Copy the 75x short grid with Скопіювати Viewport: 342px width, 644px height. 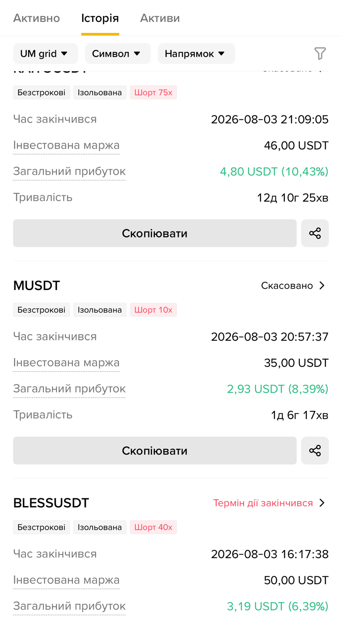coord(155,233)
